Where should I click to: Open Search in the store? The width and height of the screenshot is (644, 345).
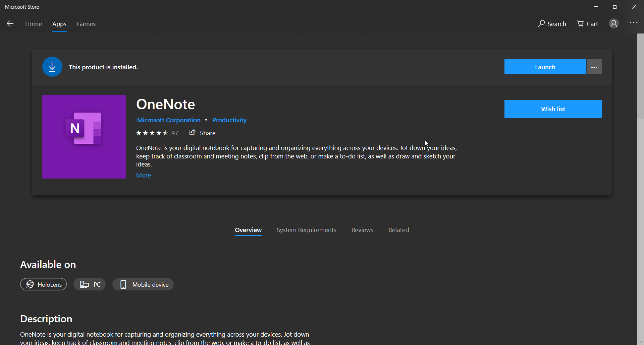(552, 24)
